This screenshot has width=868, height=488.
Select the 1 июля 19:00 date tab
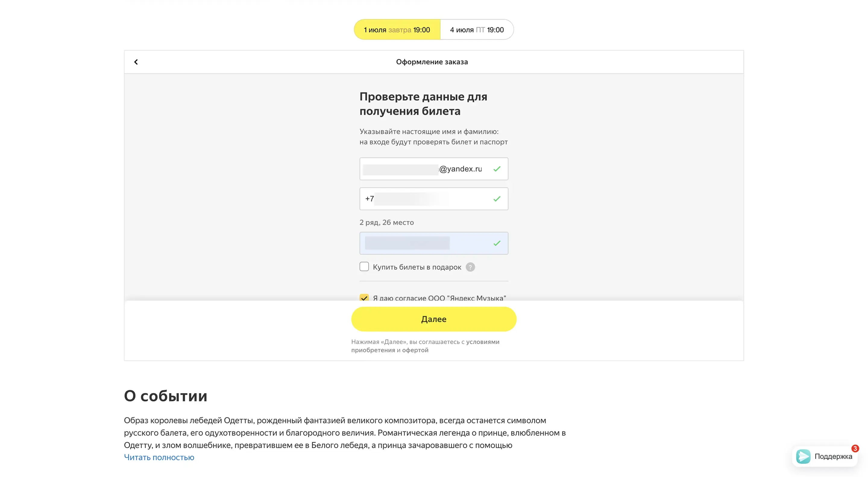[x=397, y=30]
